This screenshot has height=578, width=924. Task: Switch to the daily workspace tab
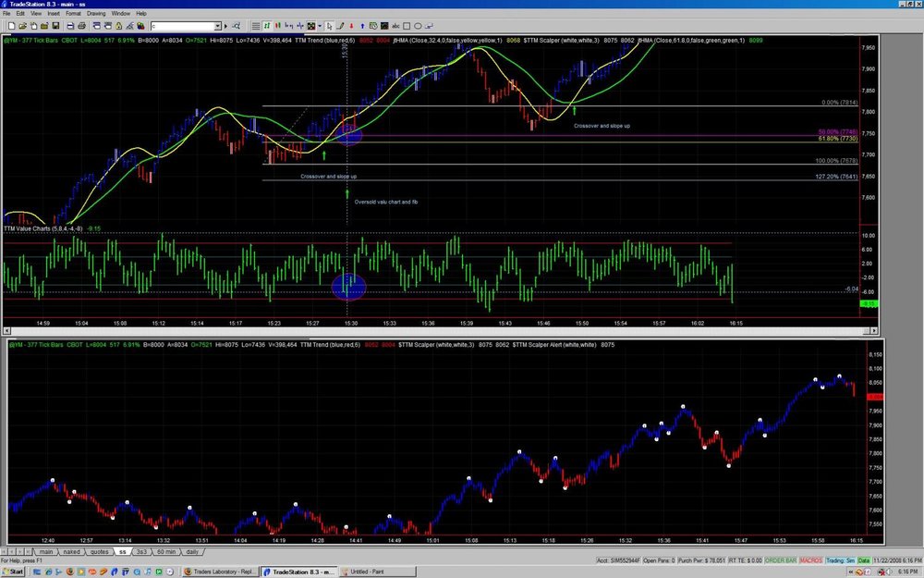coord(192,552)
